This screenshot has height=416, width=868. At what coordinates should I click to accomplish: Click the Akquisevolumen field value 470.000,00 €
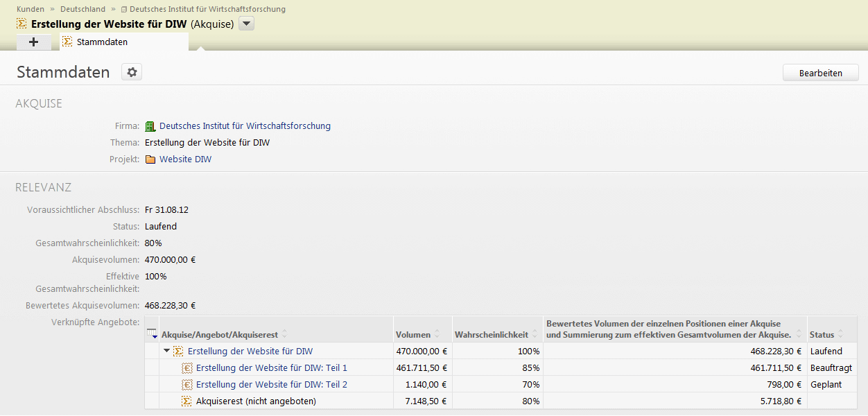[x=171, y=260]
